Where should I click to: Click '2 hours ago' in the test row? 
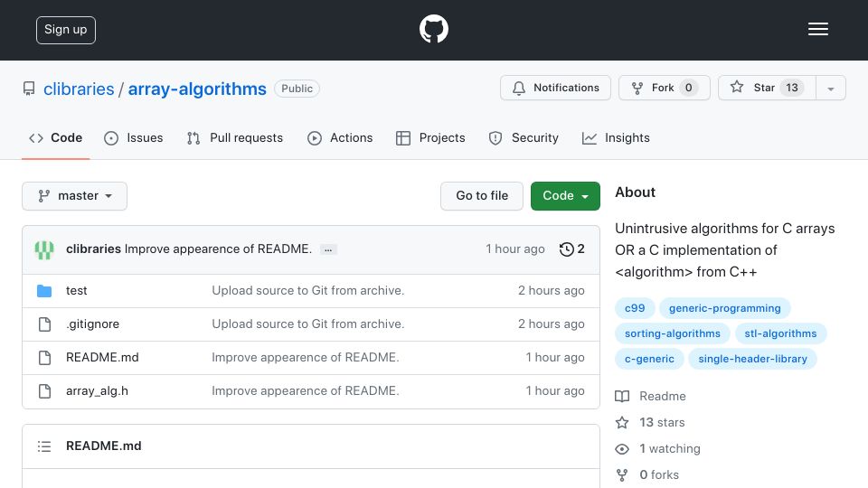(551, 290)
